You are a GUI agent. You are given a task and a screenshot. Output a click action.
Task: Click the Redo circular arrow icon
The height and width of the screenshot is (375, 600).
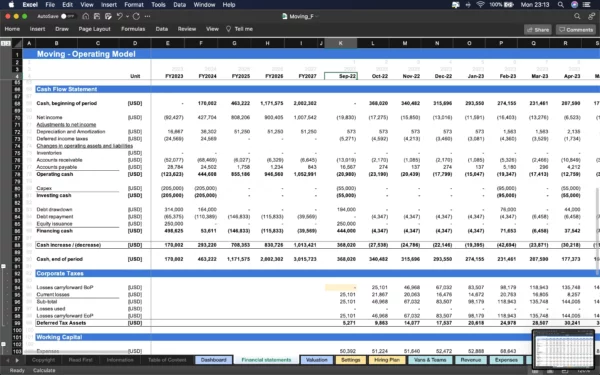pyautogui.click(x=136, y=16)
